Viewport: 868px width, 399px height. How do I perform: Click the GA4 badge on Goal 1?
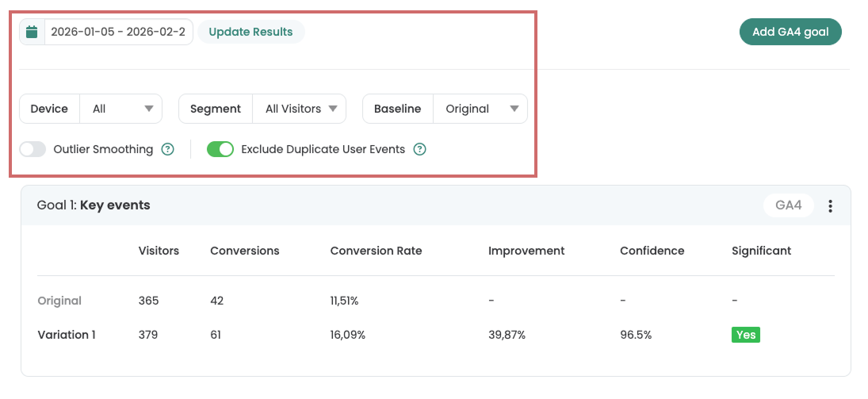[788, 205]
